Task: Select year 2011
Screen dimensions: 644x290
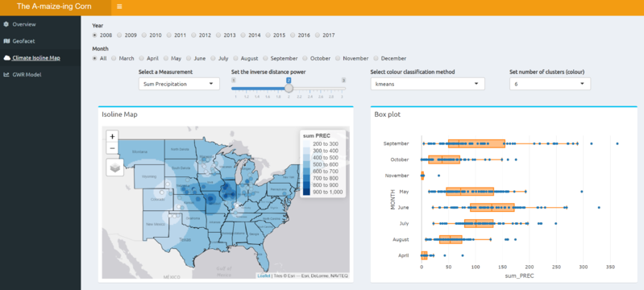Action: (x=168, y=35)
